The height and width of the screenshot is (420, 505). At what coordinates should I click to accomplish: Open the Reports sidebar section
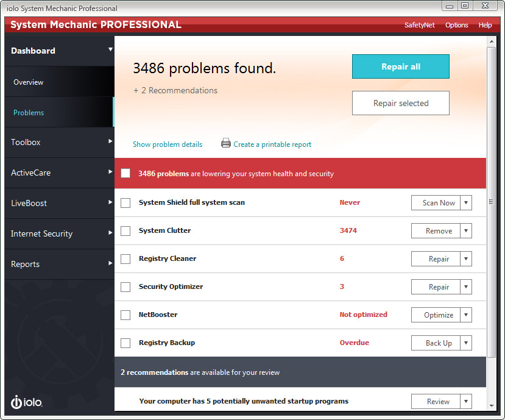(60, 264)
